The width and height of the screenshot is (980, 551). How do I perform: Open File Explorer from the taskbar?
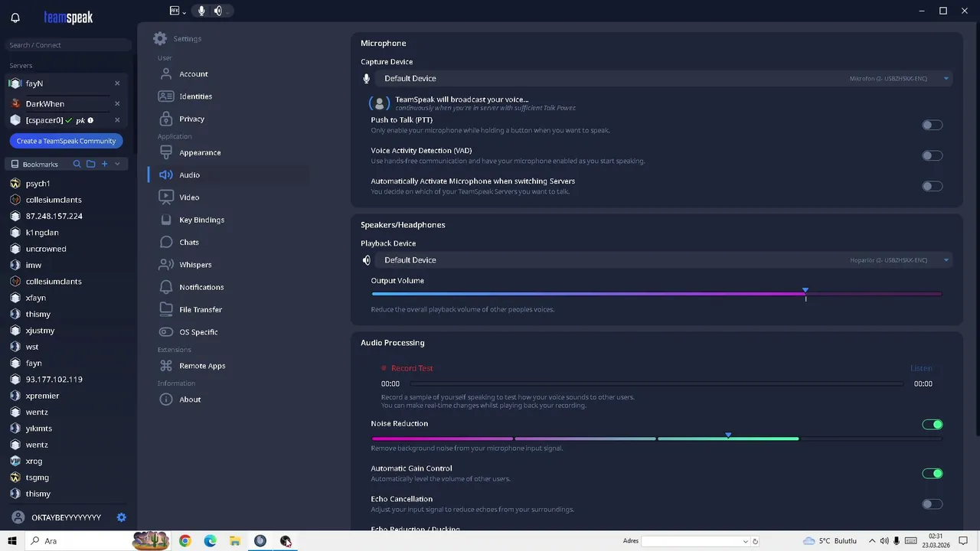[235, 541]
